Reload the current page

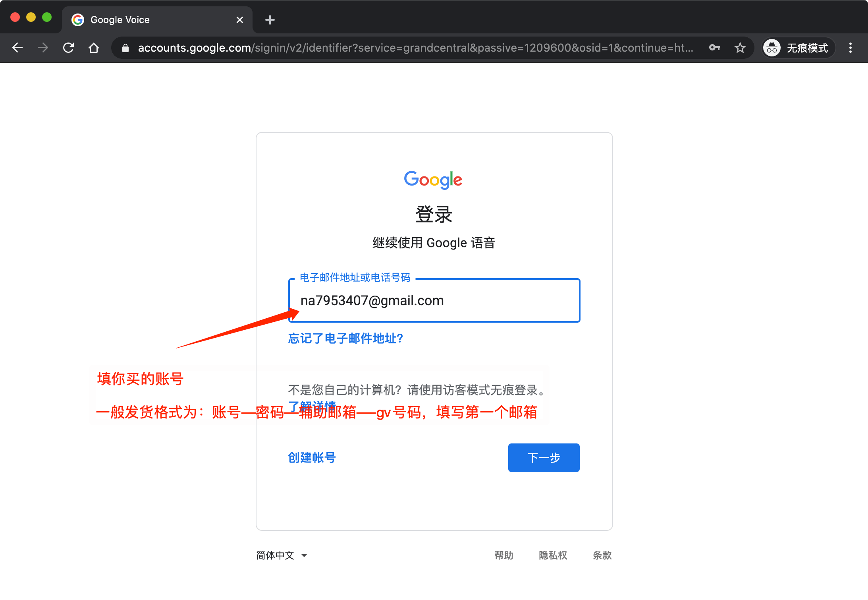click(68, 48)
